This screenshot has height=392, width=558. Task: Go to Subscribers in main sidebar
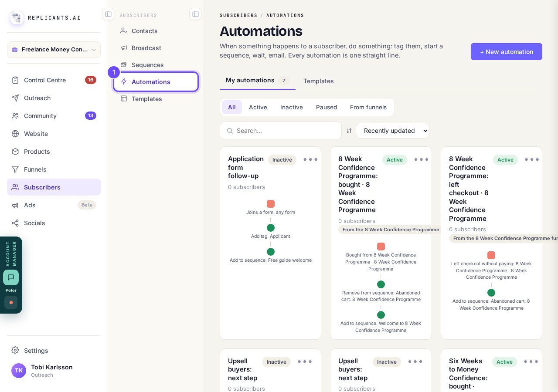[54, 187]
